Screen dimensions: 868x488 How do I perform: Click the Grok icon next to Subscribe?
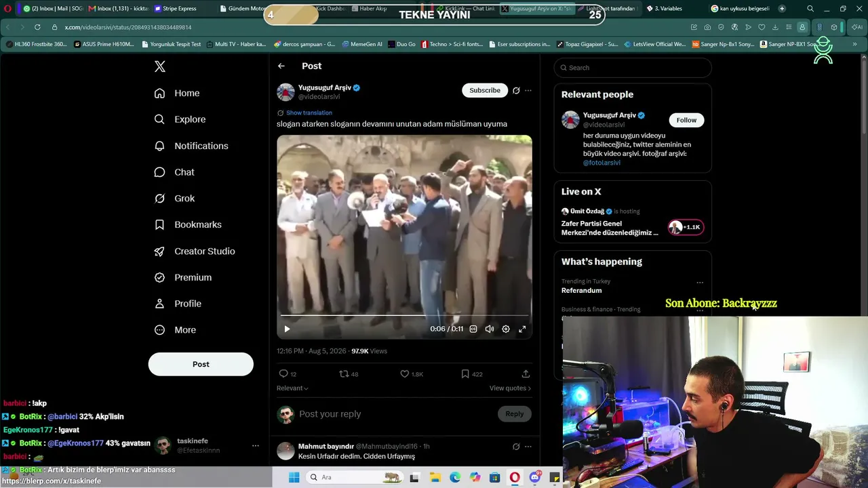tap(516, 90)
